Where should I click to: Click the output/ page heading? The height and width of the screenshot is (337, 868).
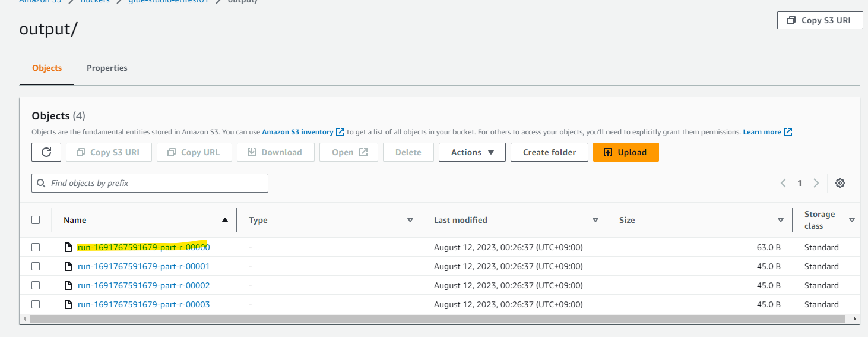click(48, 29)
